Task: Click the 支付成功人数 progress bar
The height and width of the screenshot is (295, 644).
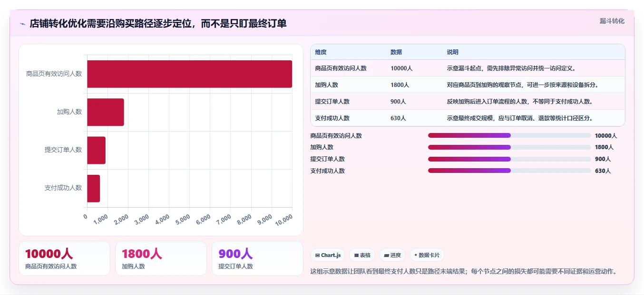Action: click(x=509, y=171)
